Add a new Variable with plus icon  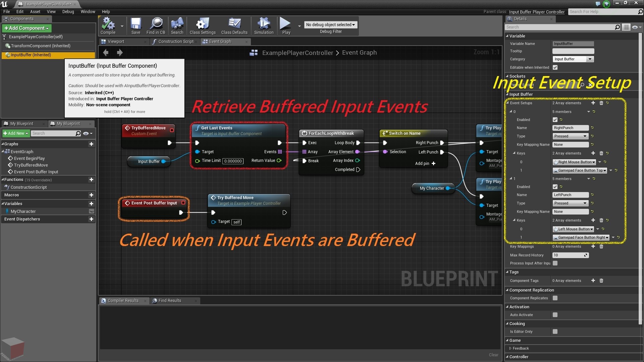(x=91, y=204)
